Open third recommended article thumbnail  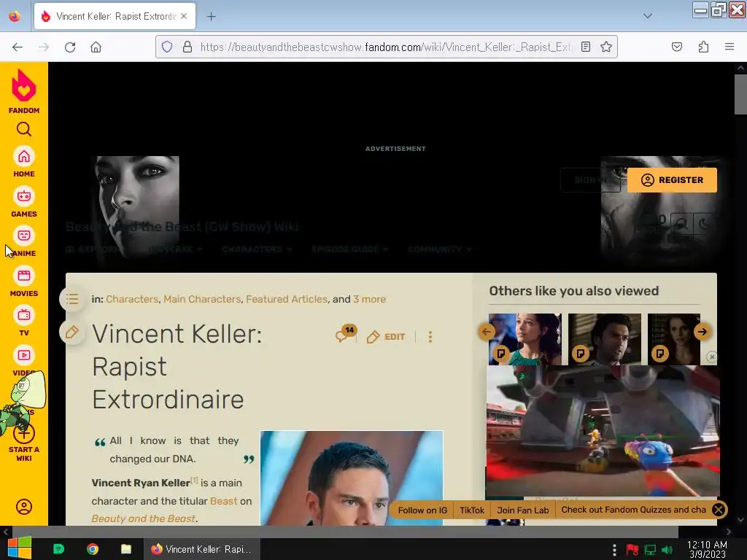[x=673, y=339]
